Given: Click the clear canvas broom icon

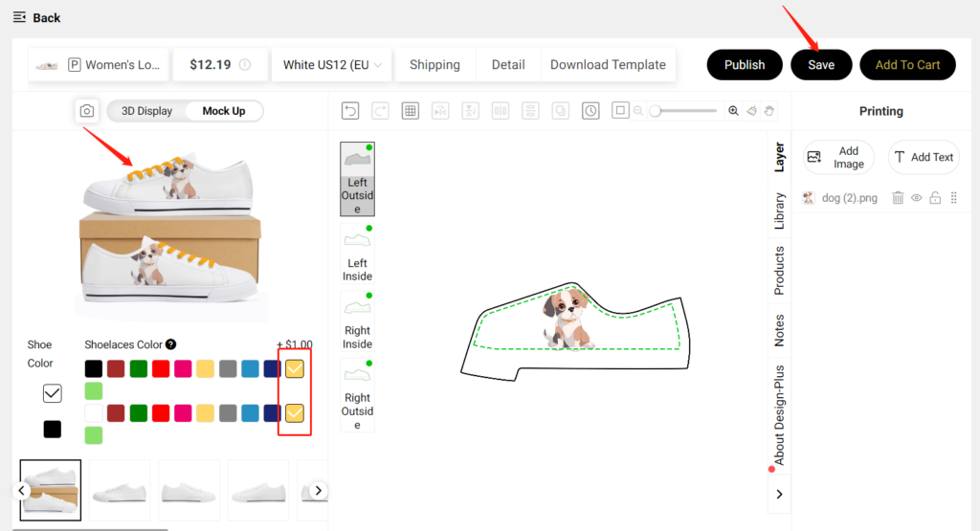Looking at the screenshot, I should (x=752, y=111).
